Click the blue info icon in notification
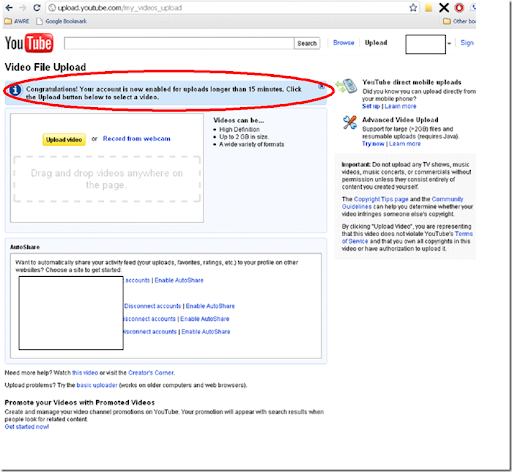 tap(15, 90)
